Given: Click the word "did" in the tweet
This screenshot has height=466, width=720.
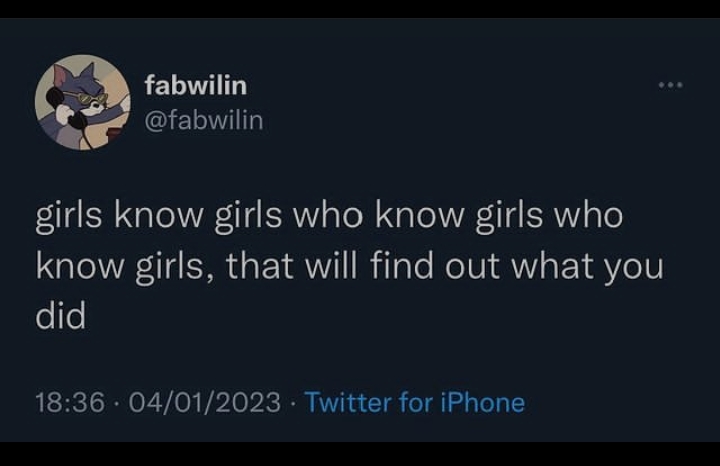Looking at the screenshot, I should (61, 315).
